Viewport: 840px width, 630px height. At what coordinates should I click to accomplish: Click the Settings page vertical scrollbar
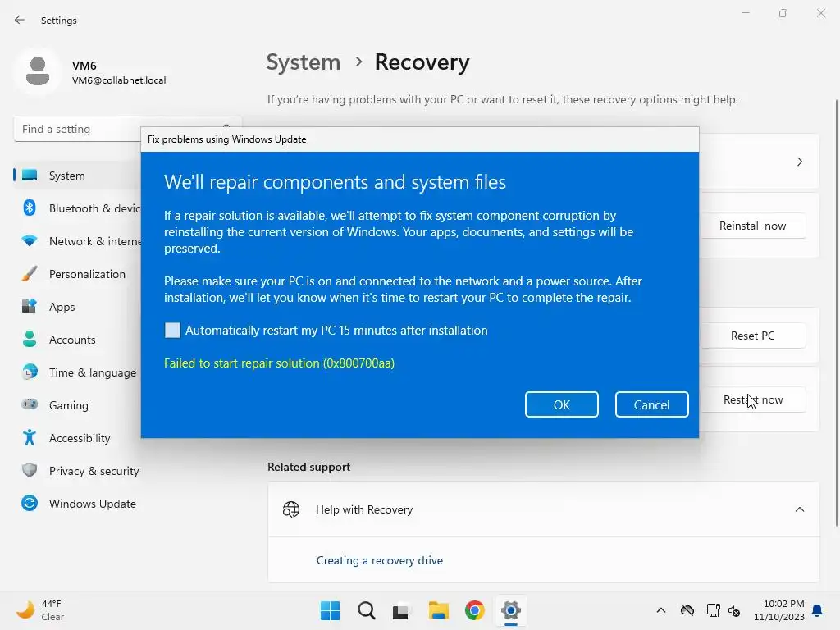[836, 313]
